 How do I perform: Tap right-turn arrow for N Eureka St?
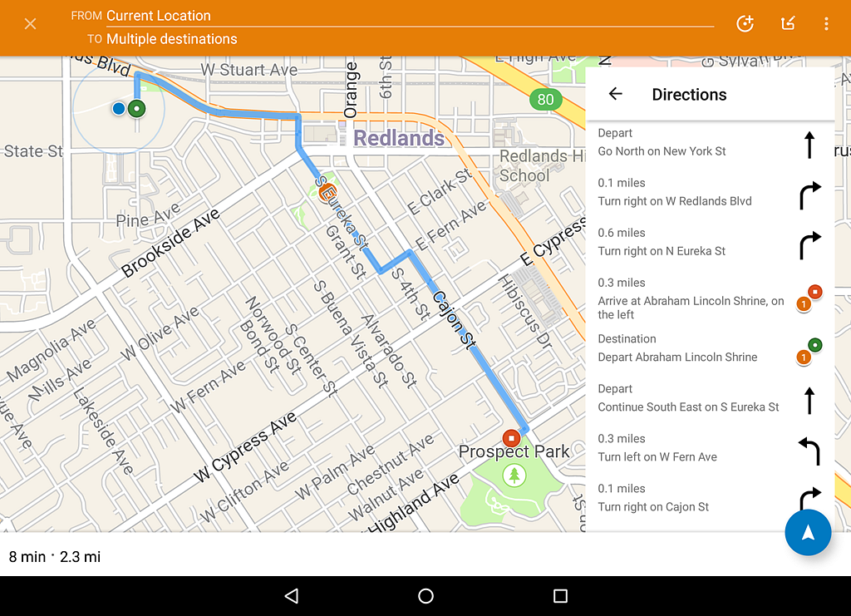(810, 245)
